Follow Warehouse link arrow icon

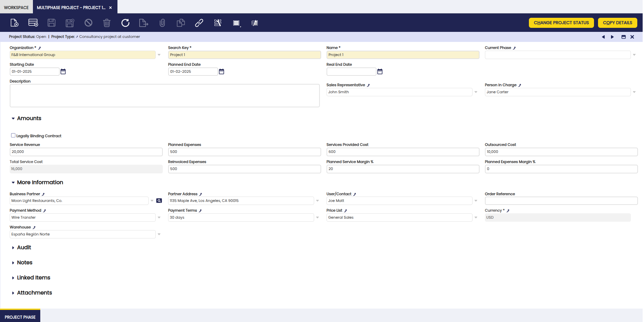pyautogui.click(x=34, y=227)
